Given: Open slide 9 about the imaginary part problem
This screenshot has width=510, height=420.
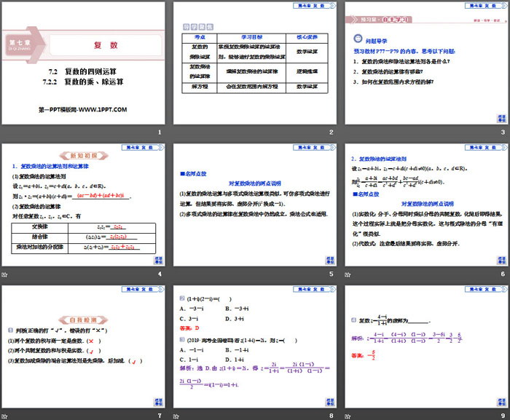Looking at the screenshot, I should coord(425,345).
